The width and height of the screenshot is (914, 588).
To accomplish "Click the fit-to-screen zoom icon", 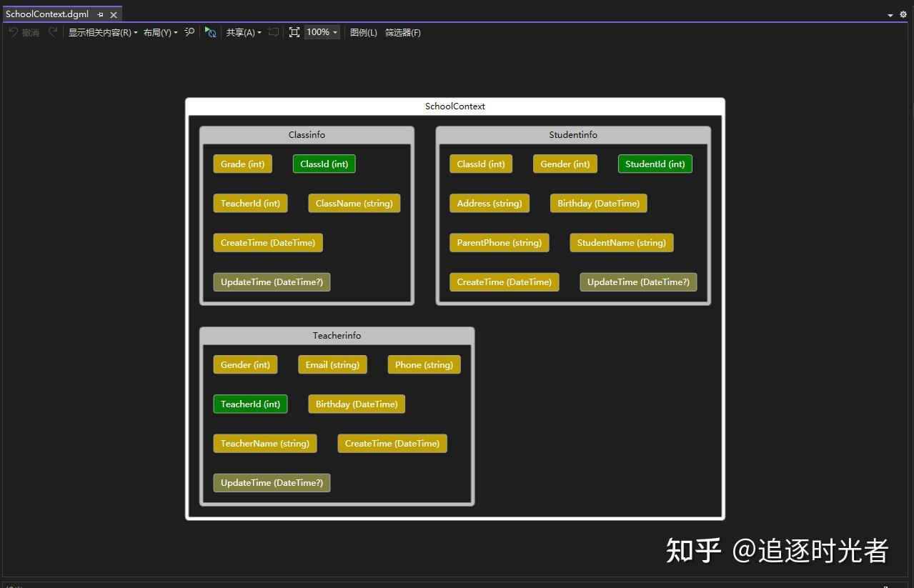I will pyautogui.click(x=294, y=31).
